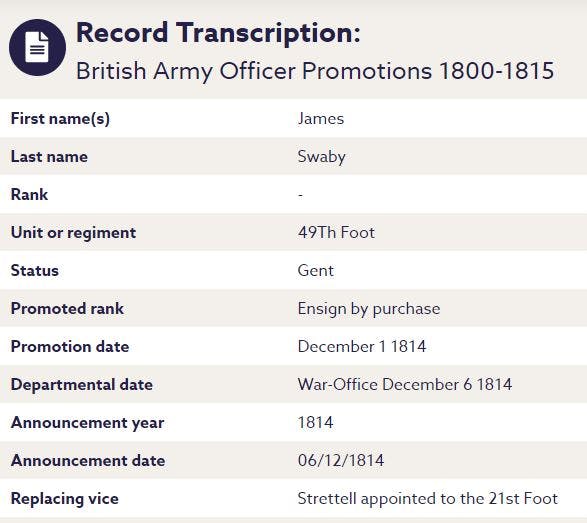The width and height of the screenshot is (587, 523).
Task: Click the Status value Gent
Action: tap(316, 271)
